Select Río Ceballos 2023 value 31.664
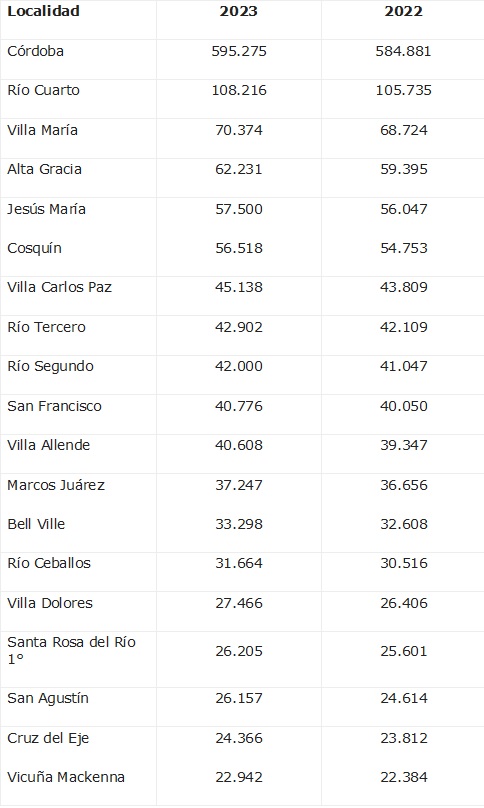Screen dimensions: 484x808 [239, 563]
